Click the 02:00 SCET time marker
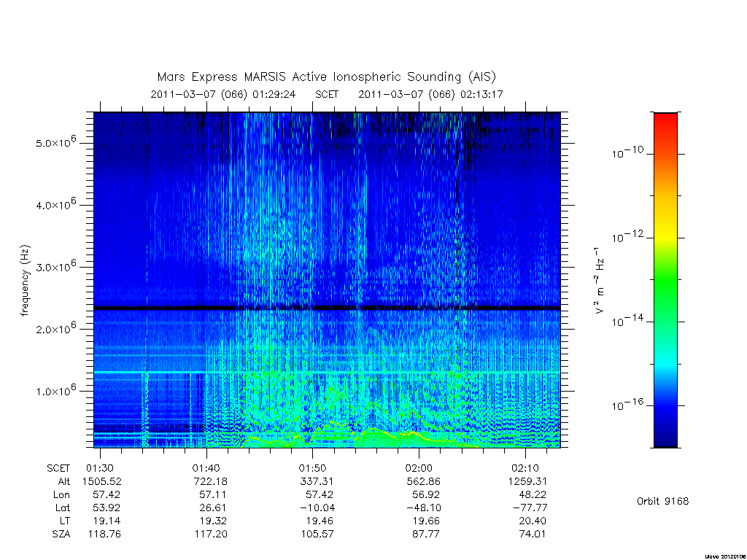Image resolution: width=747 pixels, height=560 pixels. click(419, 468)
